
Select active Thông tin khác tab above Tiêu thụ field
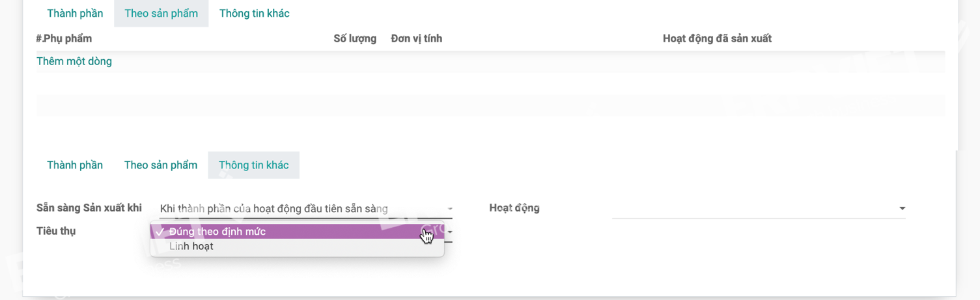pos(254,165)
